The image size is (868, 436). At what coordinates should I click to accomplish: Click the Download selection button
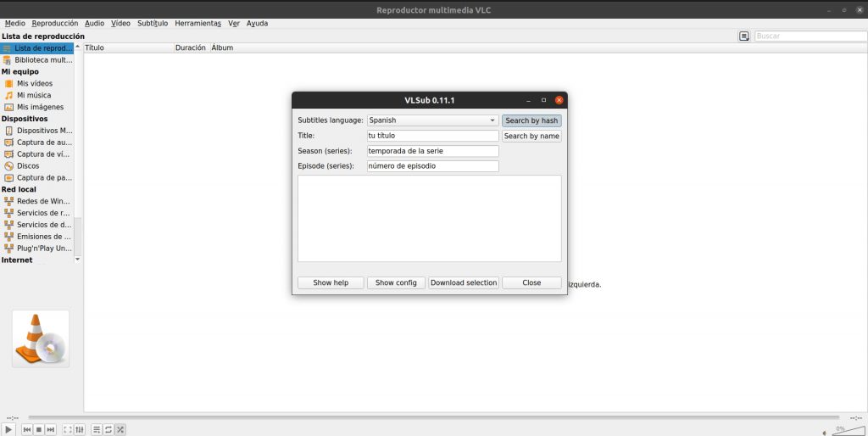pyautogui.click(x=464, y=282)
